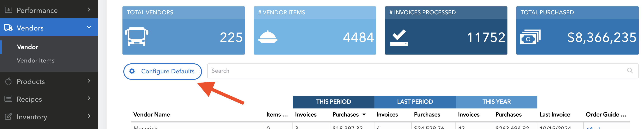Viewport: 644px width, 129px height.
Task: Click the Items column header
Action: pos(277,115)
